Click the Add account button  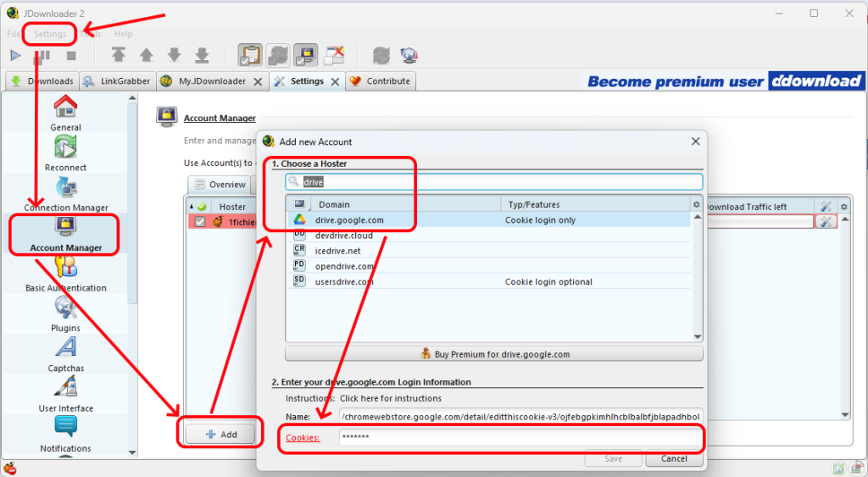(x=221, y=435)
